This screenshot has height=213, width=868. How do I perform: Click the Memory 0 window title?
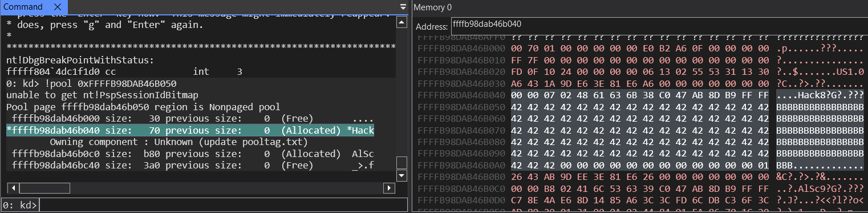coord(432,7)
